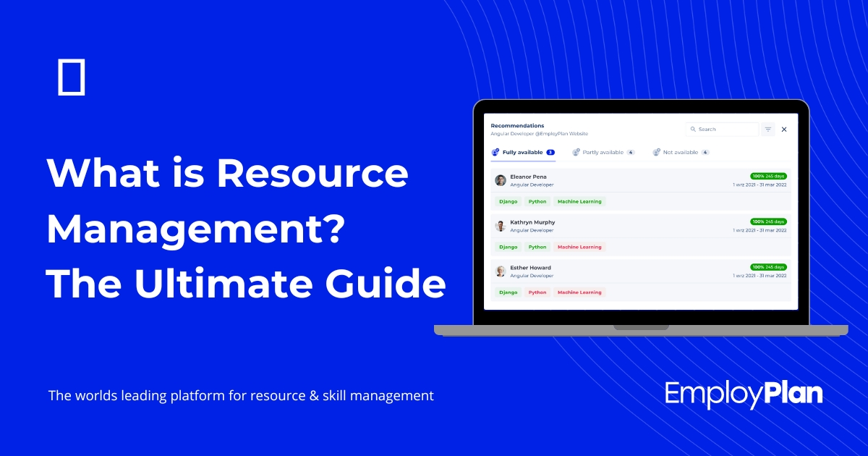This screenshot has width=868, height=456.
Task: Click Esther Howard's red Python tag
Action: [x=537, y=292]
